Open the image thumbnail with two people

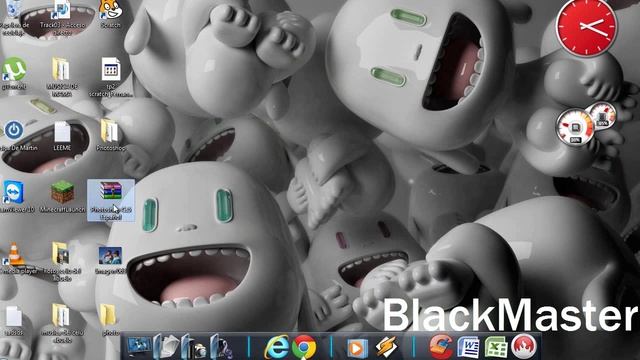pos(110,256)
